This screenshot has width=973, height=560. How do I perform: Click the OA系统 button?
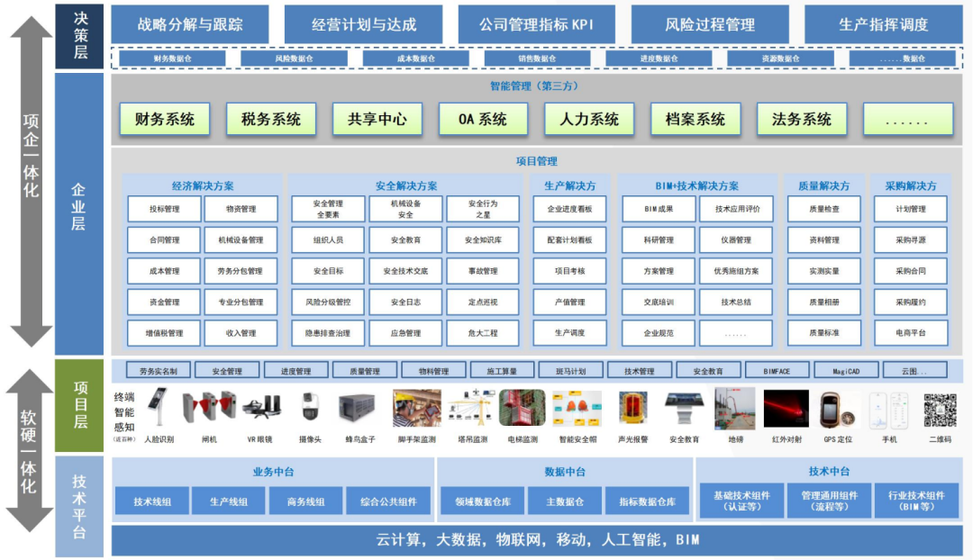[483, 119]
